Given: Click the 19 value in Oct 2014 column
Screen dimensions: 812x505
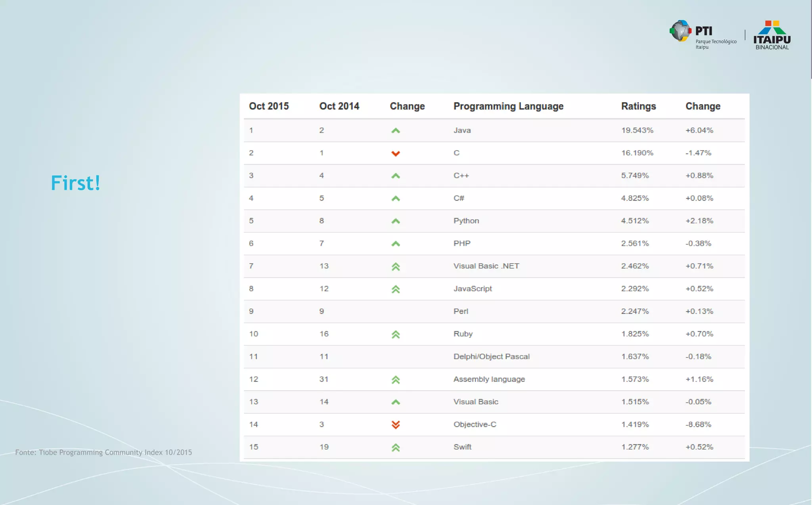Looking at the screenshot, I should pos(324,447).
